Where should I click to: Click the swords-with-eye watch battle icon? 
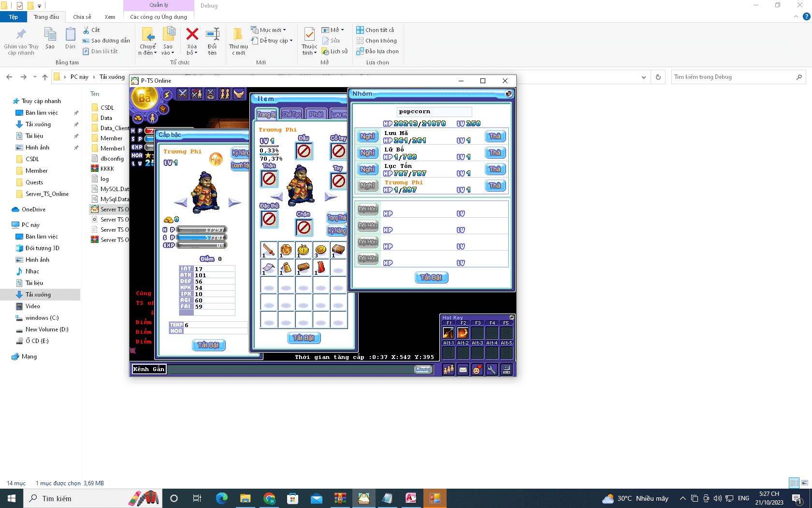coord(211,94)
